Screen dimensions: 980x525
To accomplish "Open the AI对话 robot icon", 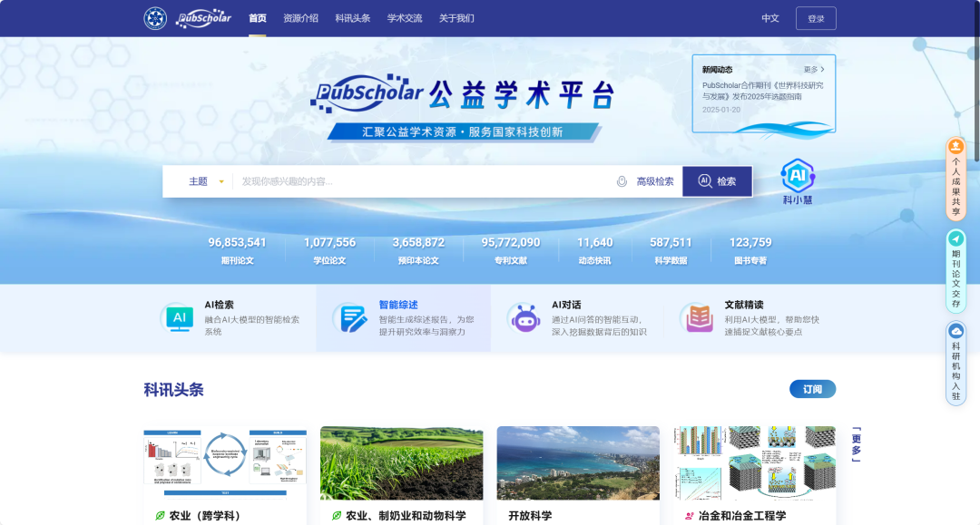I will (x=524, y=318).
